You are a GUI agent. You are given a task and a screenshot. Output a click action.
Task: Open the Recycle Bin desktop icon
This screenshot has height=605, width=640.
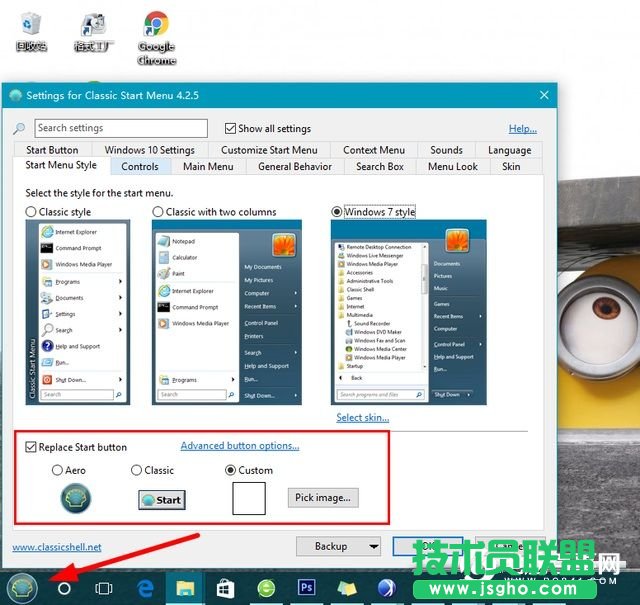coord(31,32)
